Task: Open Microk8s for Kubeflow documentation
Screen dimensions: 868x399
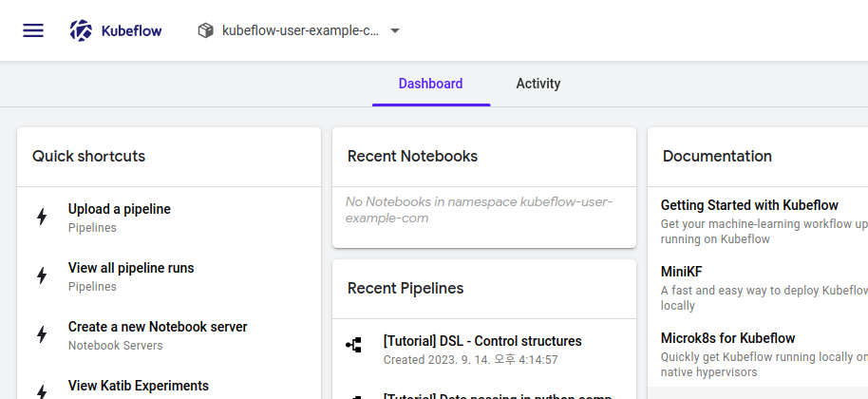Action: click(727, 338)
